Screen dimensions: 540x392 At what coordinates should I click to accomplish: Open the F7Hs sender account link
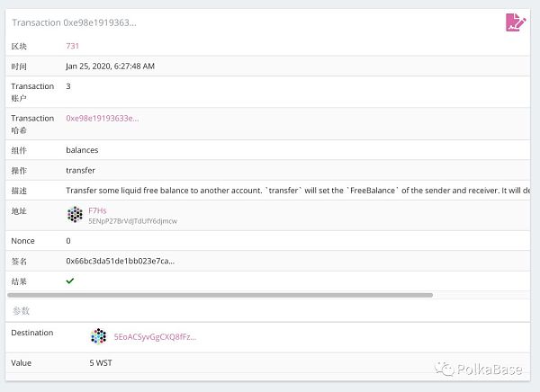[x=97, y=210]
